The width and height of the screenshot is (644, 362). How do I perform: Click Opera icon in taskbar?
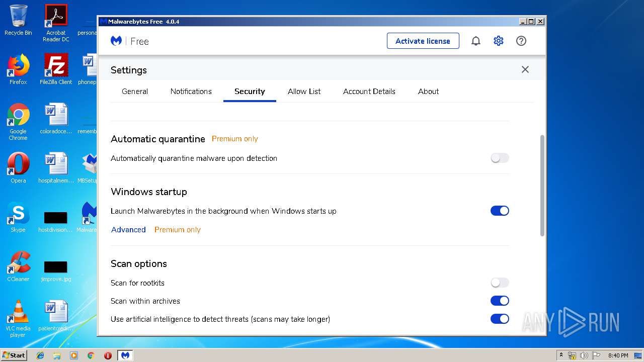108,355
